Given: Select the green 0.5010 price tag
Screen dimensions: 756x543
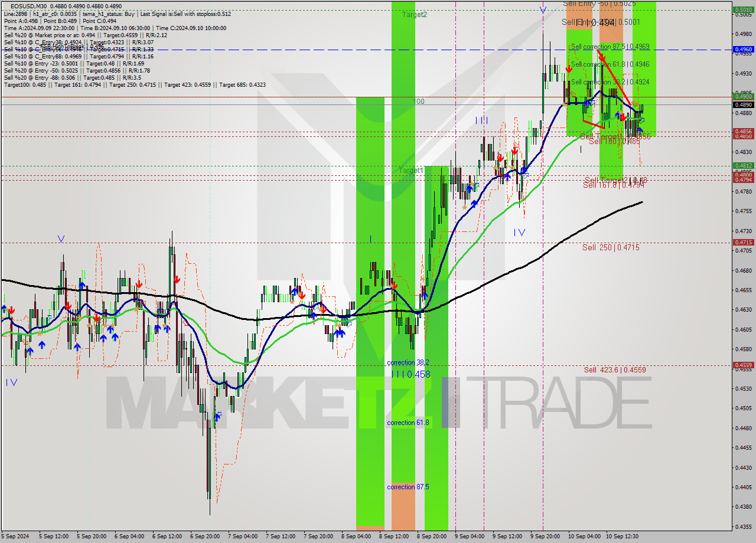Looking at the screenshot, I should pyautogui.click(x=742, y=9).
